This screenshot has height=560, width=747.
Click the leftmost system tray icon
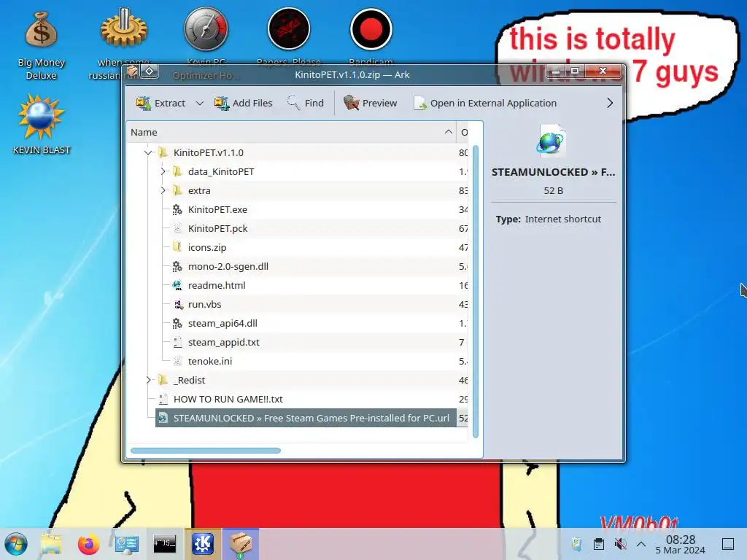pos(576,544)
